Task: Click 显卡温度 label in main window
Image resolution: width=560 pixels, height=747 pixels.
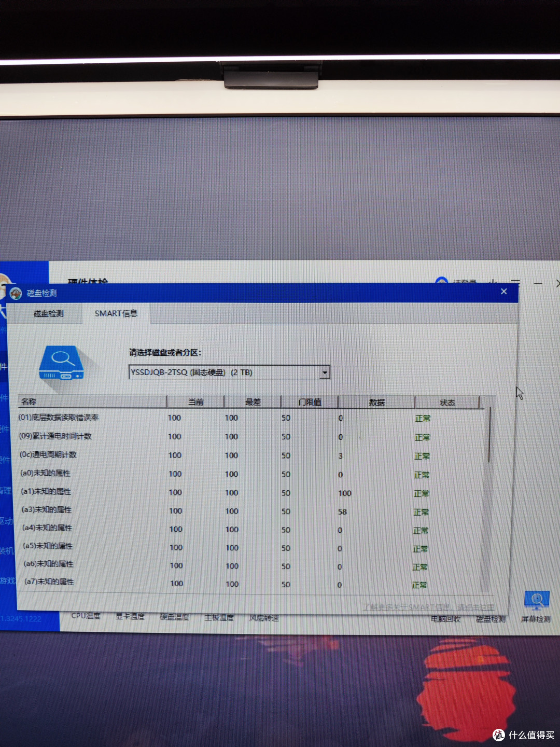Action: 130,616
